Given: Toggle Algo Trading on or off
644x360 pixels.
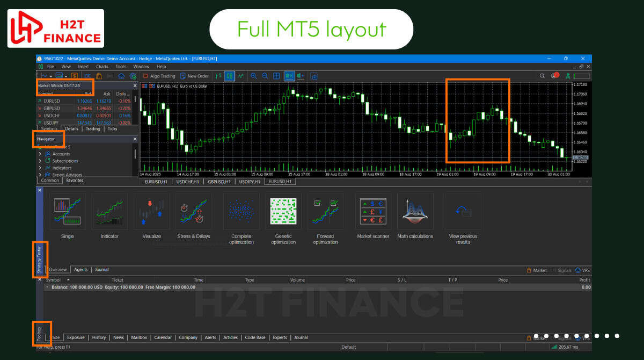Looking at the screenshot, I should (159, 76).
